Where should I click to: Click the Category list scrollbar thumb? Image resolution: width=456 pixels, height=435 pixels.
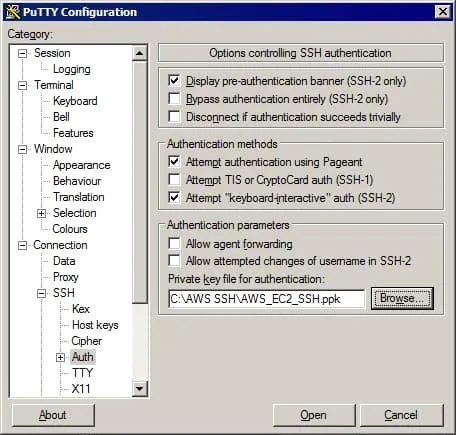[x=140, y=182]
